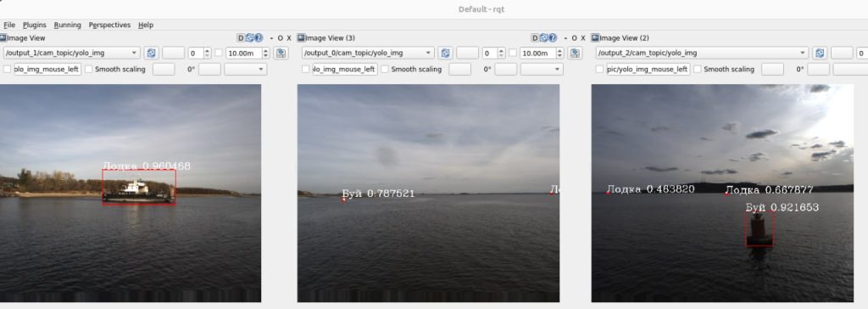This screenshot has height=309, width=868.
Task: Enable Smooth scaling in output_1 view
Action: (x=89, y=70)
